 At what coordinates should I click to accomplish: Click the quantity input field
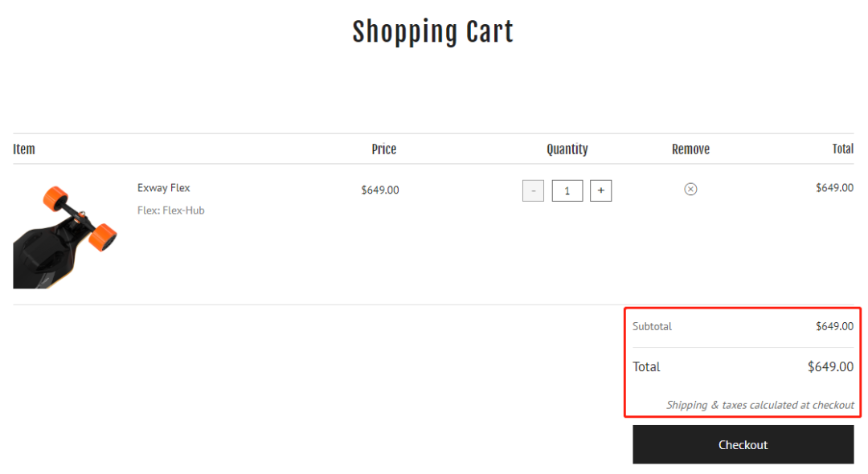pyautogui.click(x=567, y=190)
